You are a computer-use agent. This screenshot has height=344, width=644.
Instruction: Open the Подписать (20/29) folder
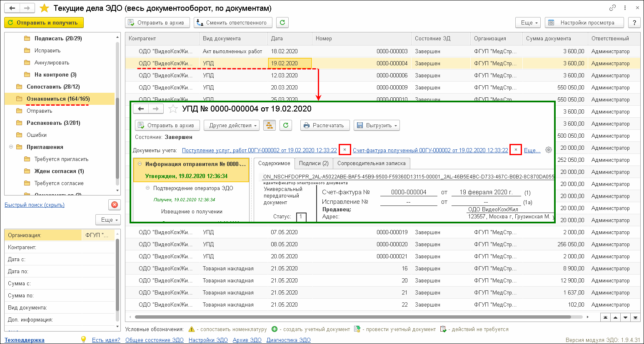point(58,38)
